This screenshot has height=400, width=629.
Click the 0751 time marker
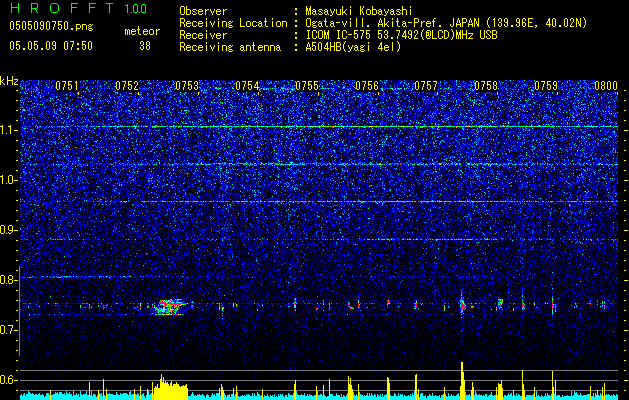coord(67,86)
